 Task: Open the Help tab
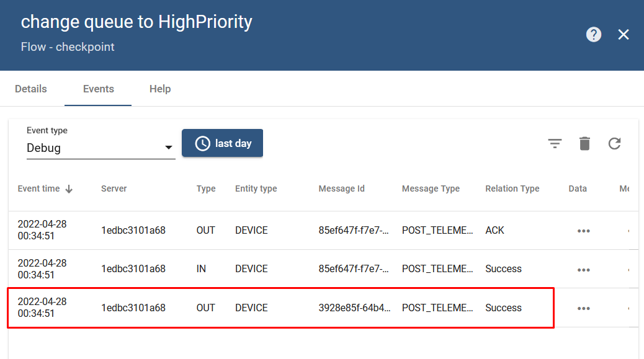(x=160, y=89)
